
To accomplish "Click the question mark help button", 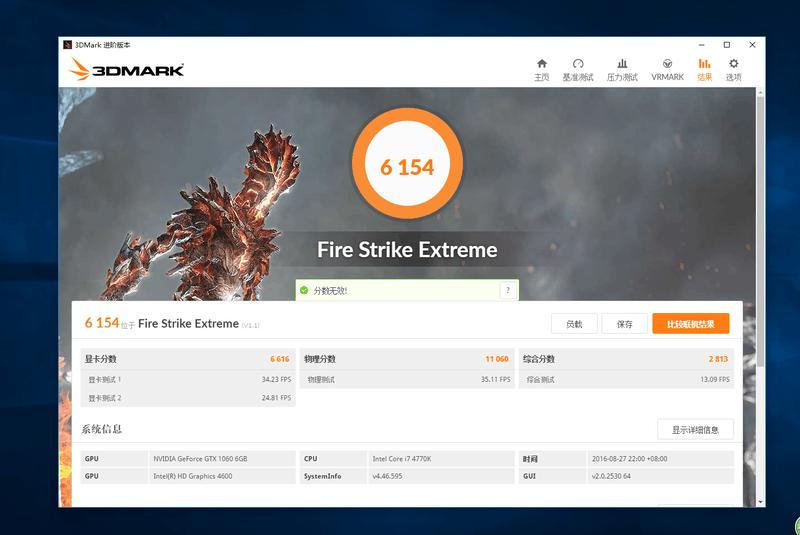I will tap(508, 290).
